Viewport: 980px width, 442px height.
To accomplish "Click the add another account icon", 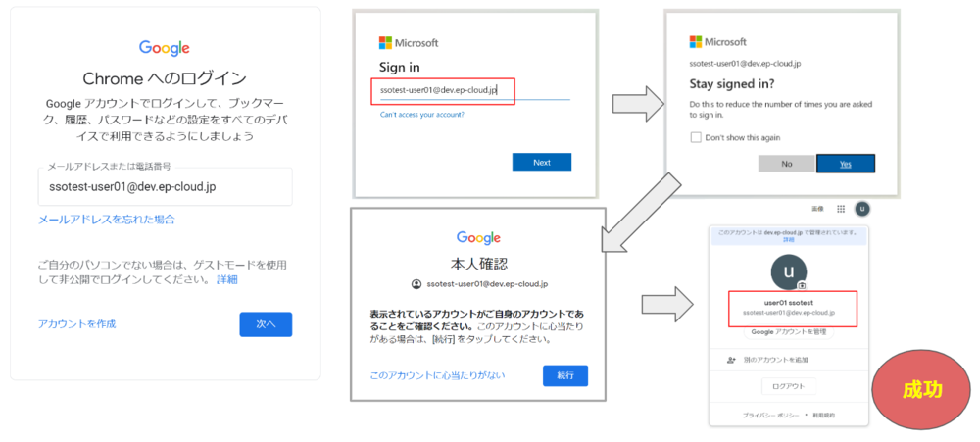I will pos(731,361).
